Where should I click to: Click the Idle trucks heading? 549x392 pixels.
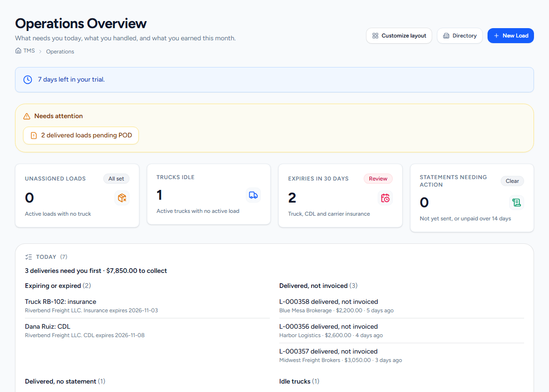(295, 381)
